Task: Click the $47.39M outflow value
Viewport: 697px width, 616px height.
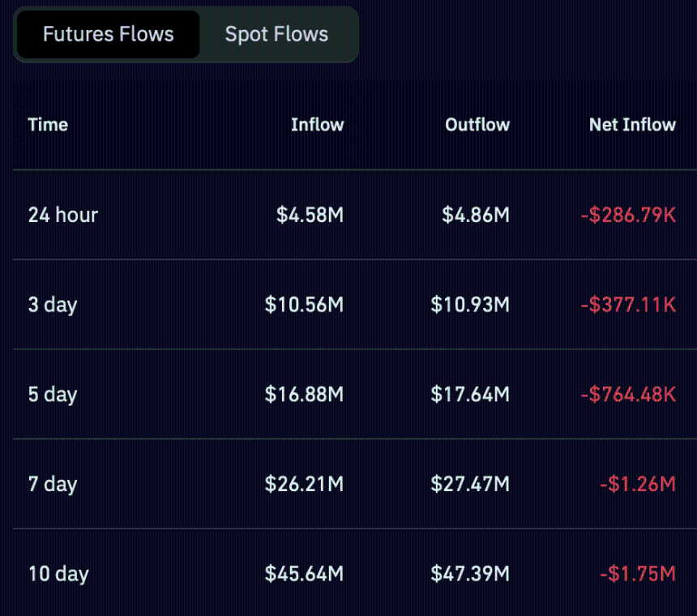Action: (470, 574)
